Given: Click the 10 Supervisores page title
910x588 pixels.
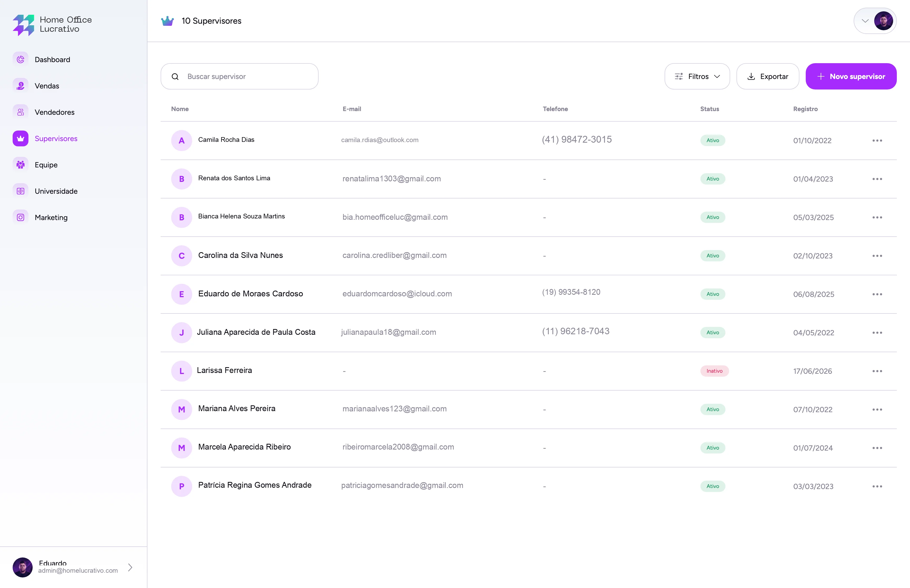Looking at the screenshot, I should (x=211, y=21).
